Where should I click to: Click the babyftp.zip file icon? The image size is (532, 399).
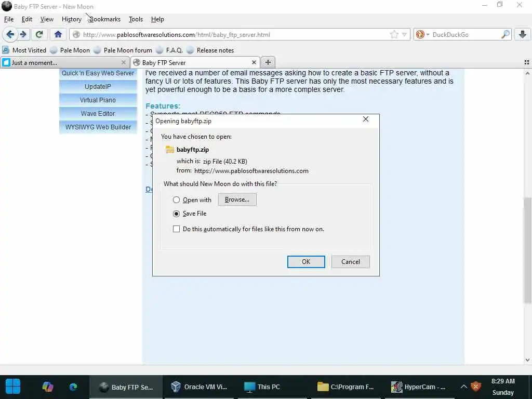169,150
